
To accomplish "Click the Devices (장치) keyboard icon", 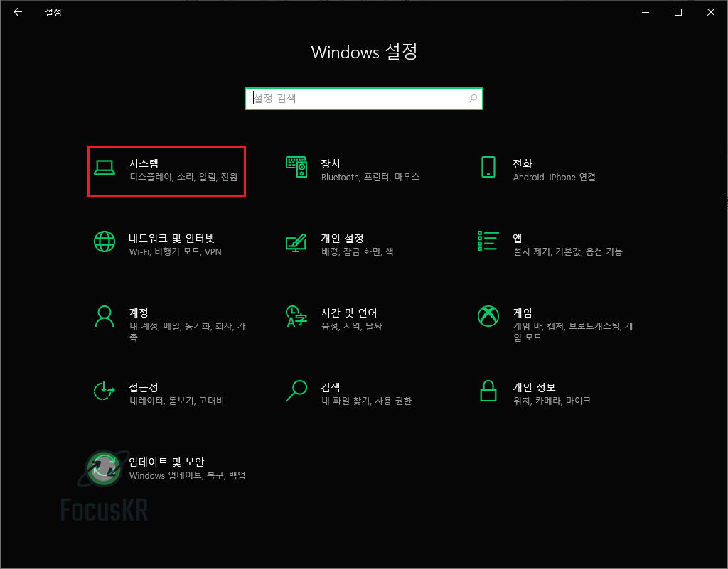I will pos(296,167).
